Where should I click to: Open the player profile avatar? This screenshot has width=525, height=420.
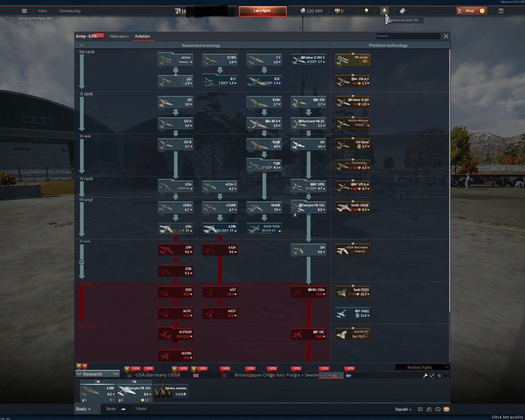(178, 11)
